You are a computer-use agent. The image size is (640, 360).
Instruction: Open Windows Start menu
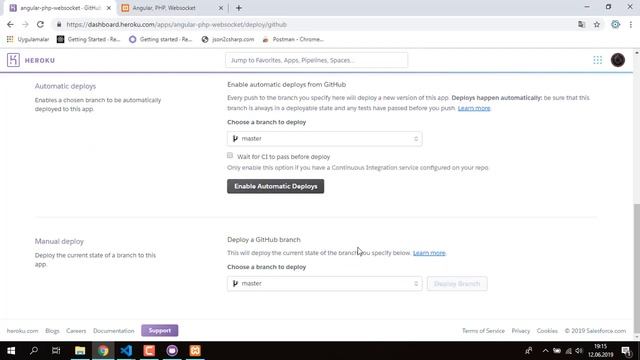[11, 351]
